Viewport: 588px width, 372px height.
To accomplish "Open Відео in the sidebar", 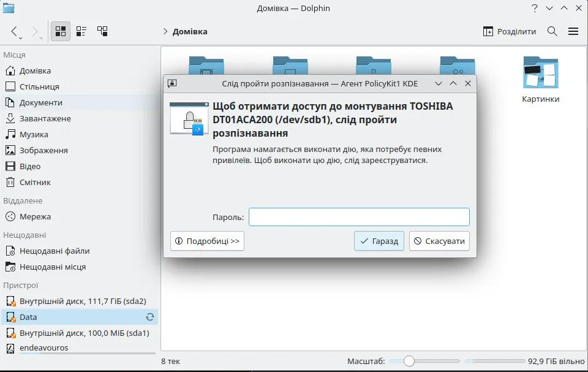I will (x=80, y=166).
